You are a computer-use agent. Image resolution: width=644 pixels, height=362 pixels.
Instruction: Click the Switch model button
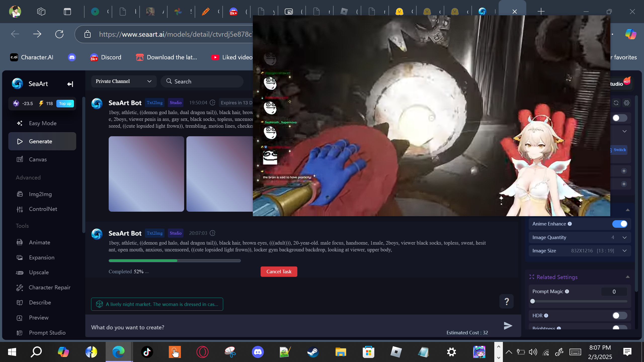[619, 150]
